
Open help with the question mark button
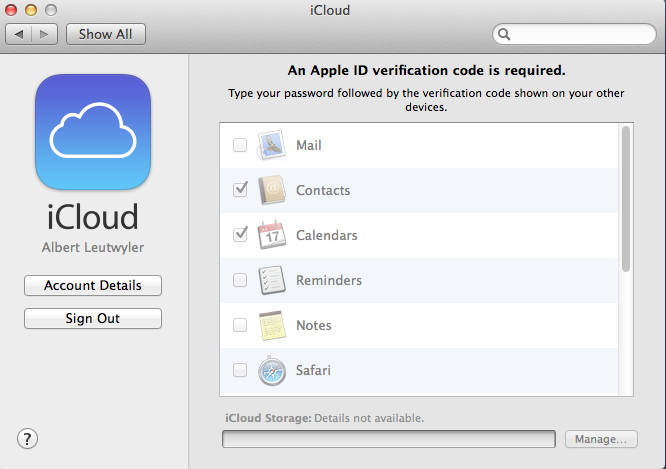point(28,439)
